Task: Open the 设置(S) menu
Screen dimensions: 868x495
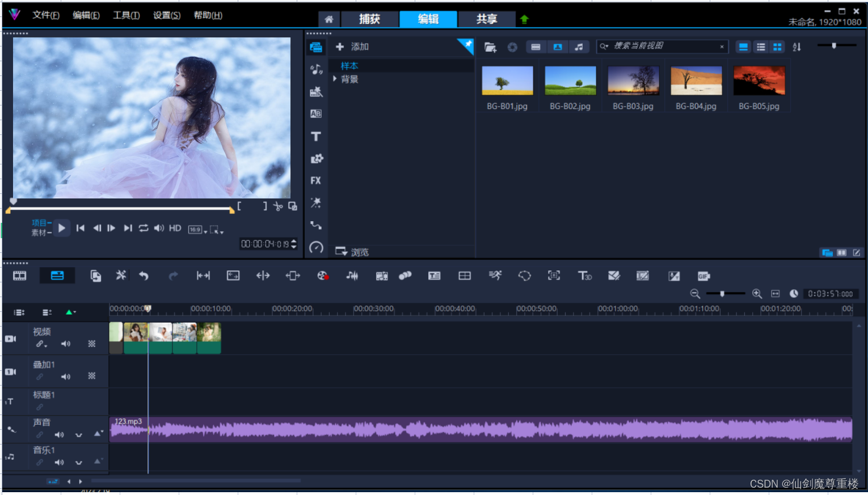Action: [167, 15]
